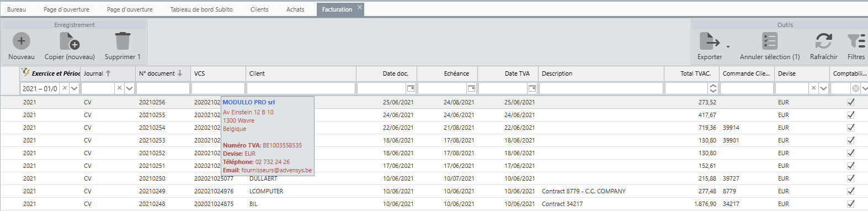Open the first Page d'ouverture tab

point(66,9)
